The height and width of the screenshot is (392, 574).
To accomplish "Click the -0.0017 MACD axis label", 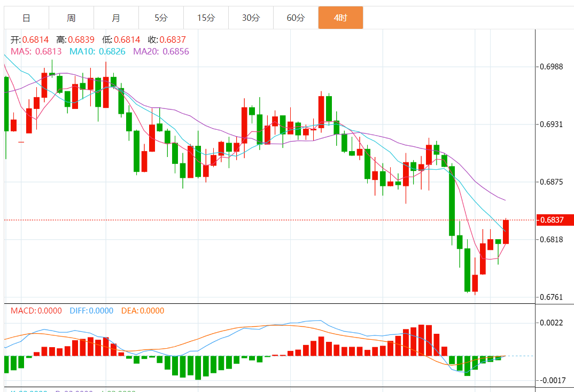I will (552, 380).
